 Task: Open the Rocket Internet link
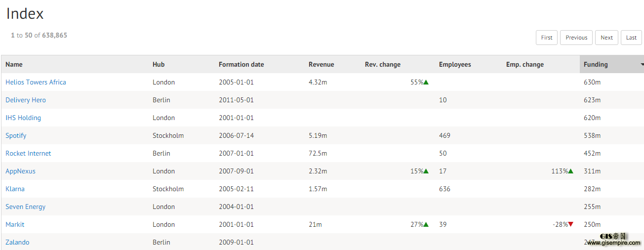pos(28,153)
